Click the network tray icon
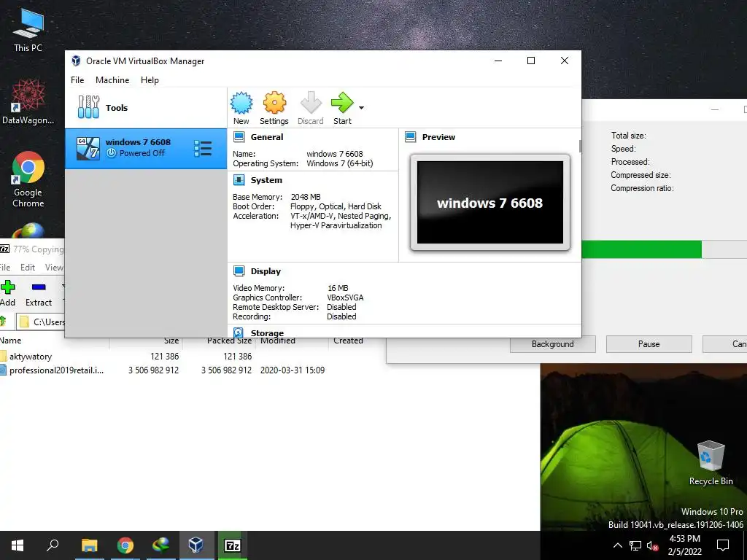 coord(635,545)
